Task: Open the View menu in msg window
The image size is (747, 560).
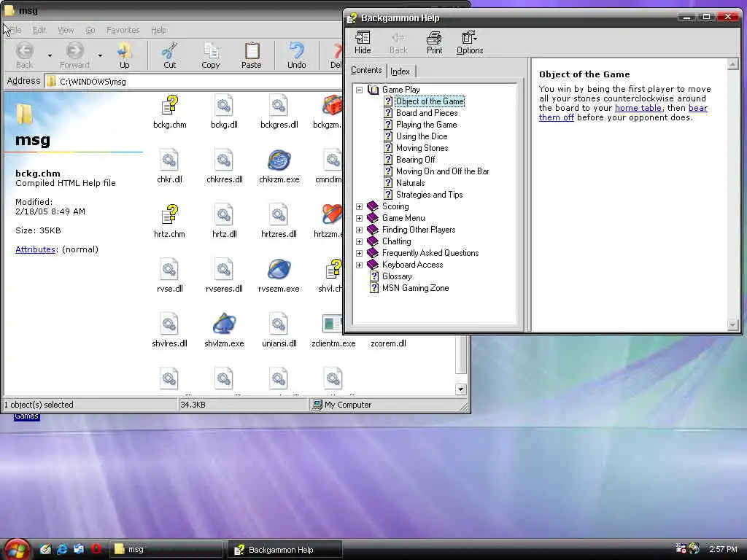Action: [x=66, y=30]
